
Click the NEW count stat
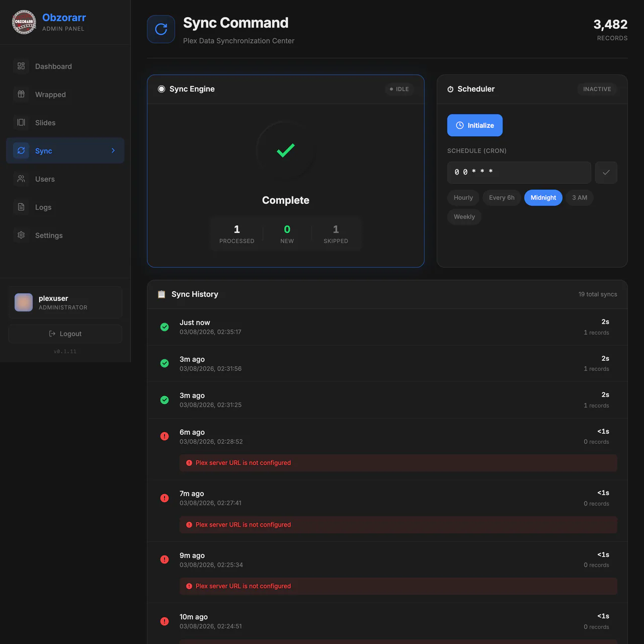coord(287,234)
